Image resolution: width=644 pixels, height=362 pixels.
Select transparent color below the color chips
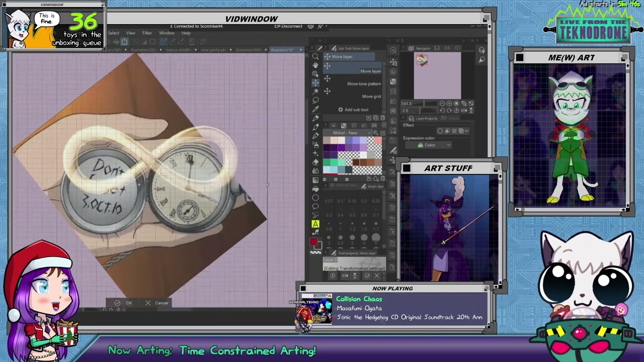pyautogui.click(x=315, y=251)
